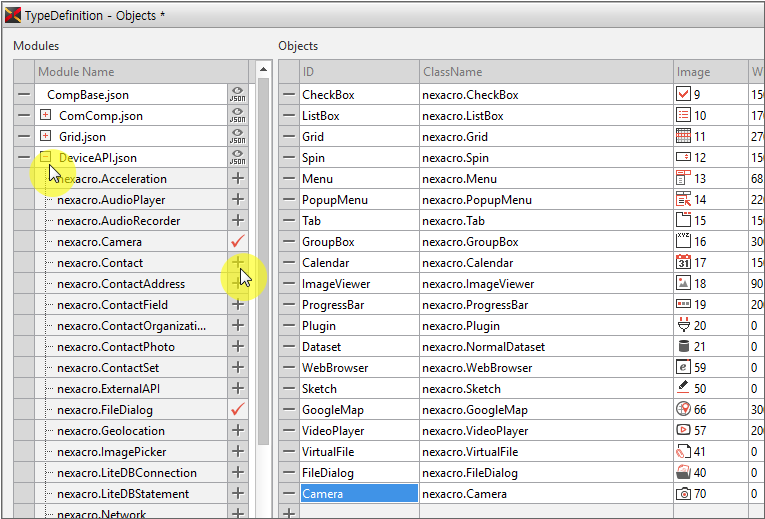
Task: Click the Module Name column header
Action: click(x=130, y=72)
